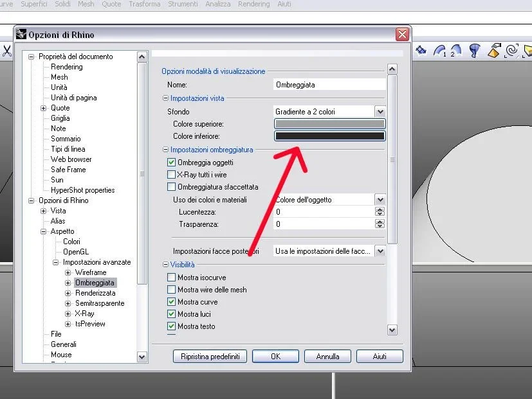Open the Aiuti menu in the menu bar
The height and width of the screenshot is (399, 532).
284,4
